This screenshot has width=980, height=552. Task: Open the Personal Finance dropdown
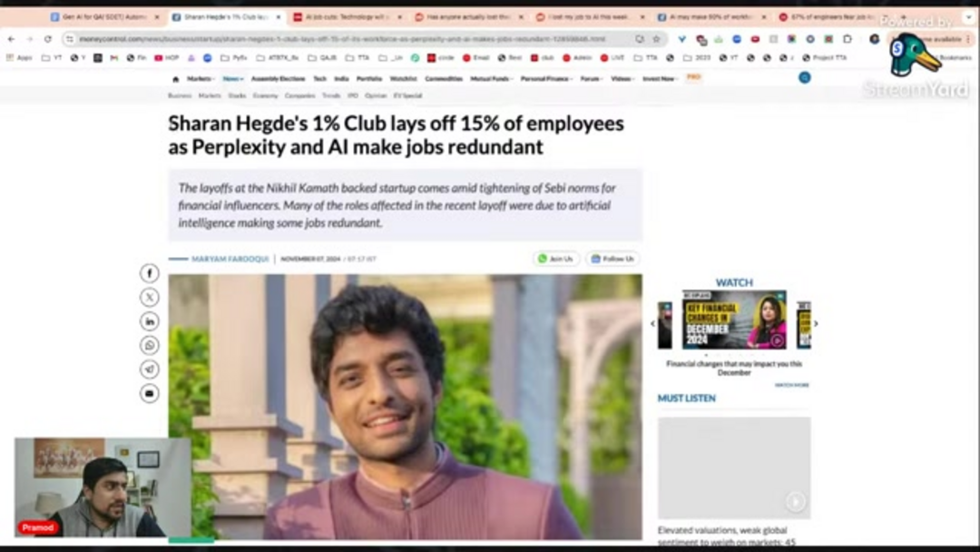tap(546, 79)
